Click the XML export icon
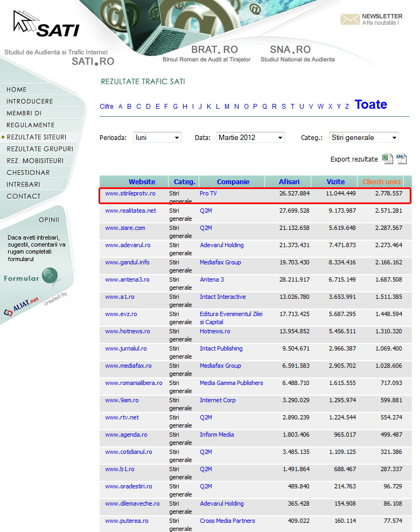The width and height of the screenshot is (420, 532). [401, 158]
